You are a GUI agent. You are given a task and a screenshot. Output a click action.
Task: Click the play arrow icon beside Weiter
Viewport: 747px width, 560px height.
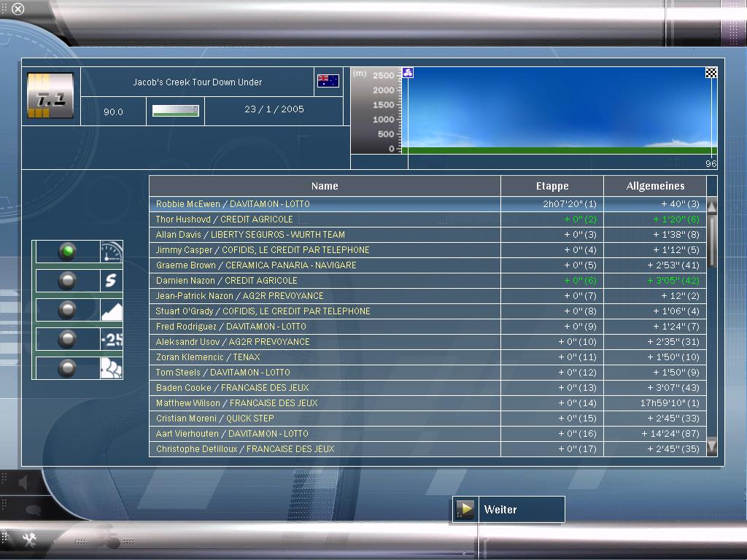click(x=465, y=509)
